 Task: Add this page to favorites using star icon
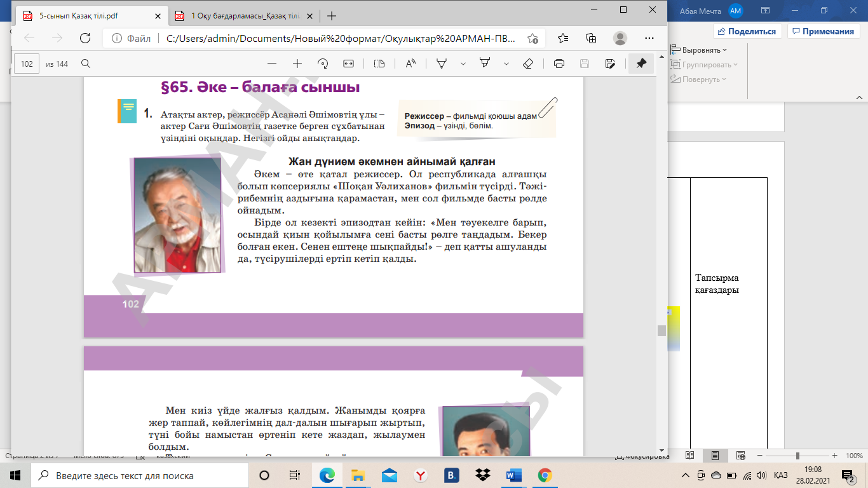(x=532, y=38)
